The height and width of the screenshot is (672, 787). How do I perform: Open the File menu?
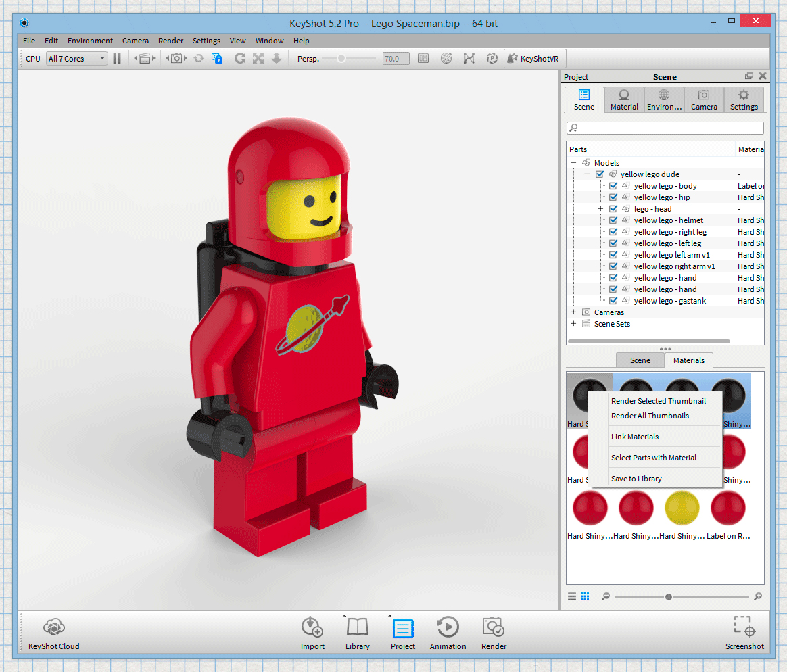coord(29,41)
